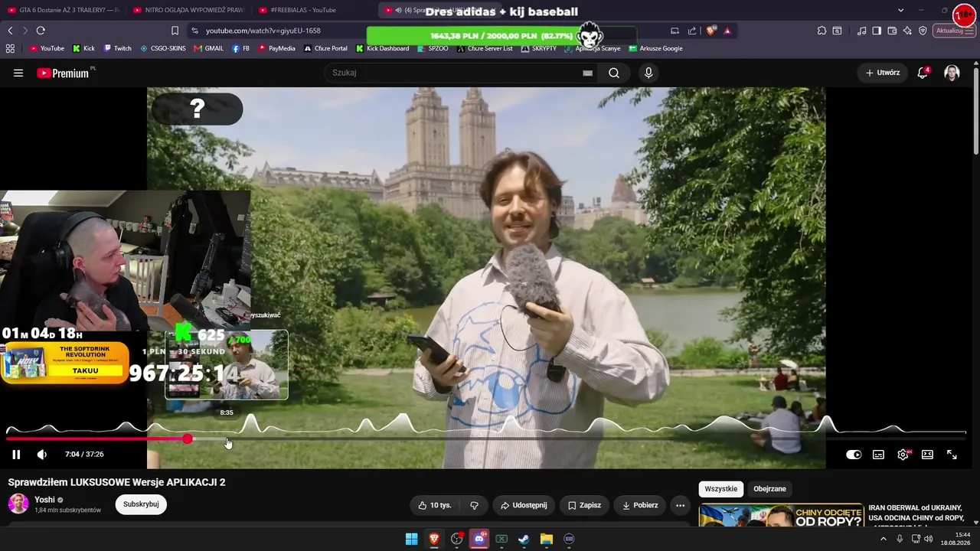
Task: Reload the current page
Action: coord(41,31)
